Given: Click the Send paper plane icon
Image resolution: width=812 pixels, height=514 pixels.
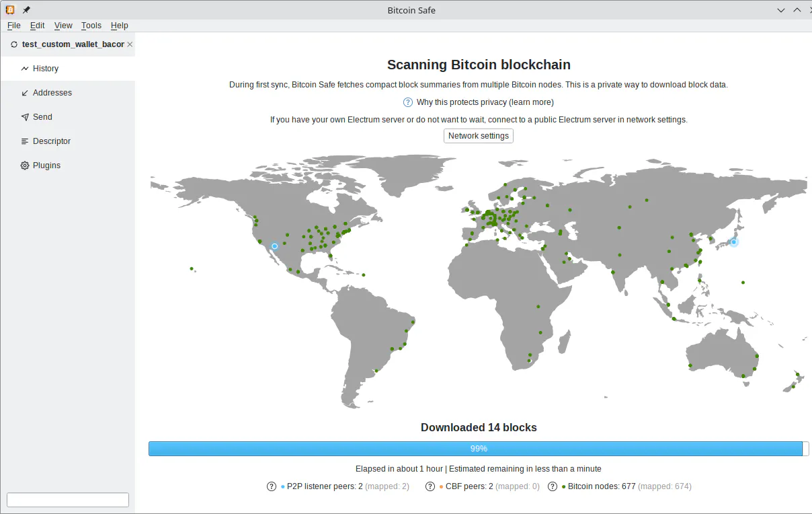Looking at the screenshot, I should click(x=25, y=117).
